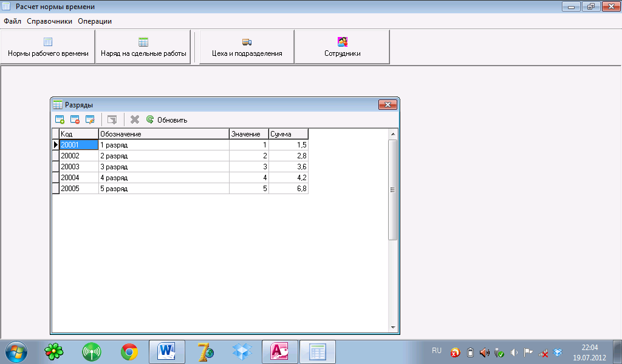The width and height of the screenshot is (622, 364).
Task: Click the '2 разряд' cell
Action: coord(164,156)
